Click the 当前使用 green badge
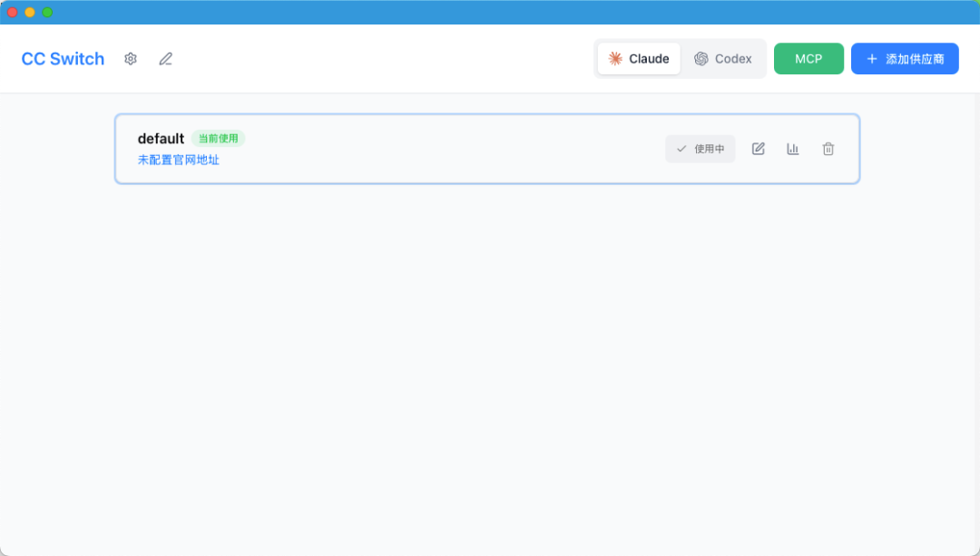 pyautogui.click(x=218, y=139)
